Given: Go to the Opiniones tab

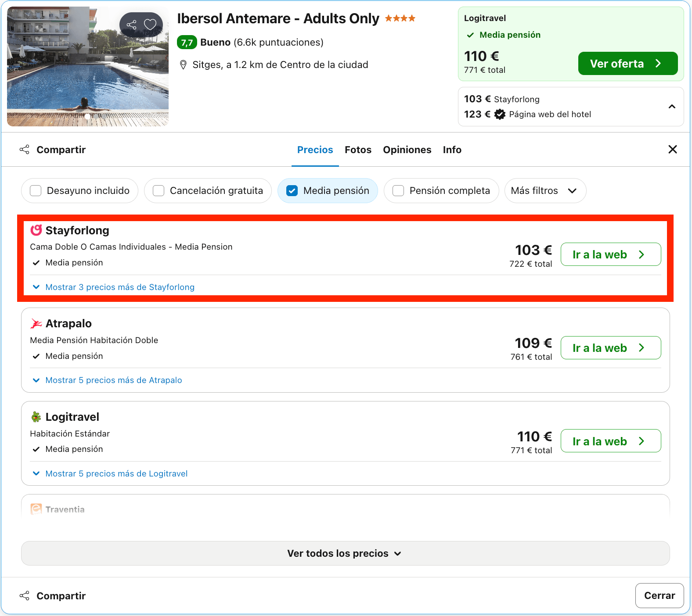Looking at the screenshot, I should 407,150.
